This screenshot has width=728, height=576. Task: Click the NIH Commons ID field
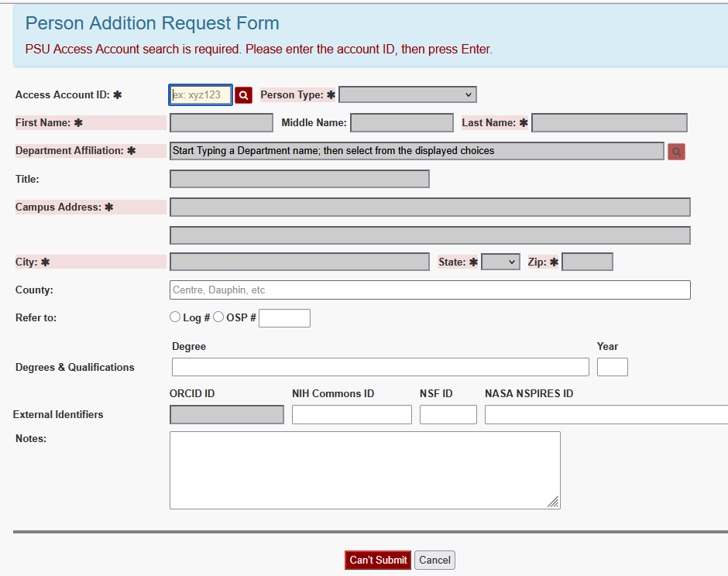pyautogui.click(x=352, y=414)
